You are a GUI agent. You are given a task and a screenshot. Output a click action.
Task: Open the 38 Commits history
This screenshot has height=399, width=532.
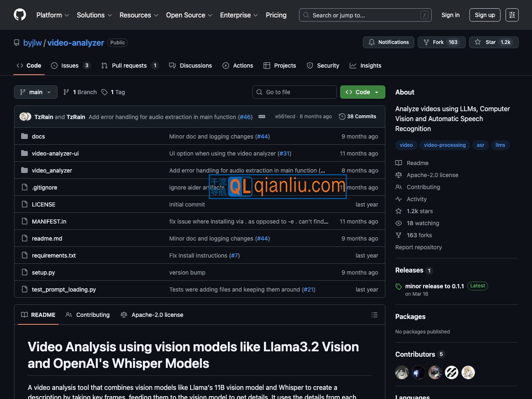(x=358, y=117)
